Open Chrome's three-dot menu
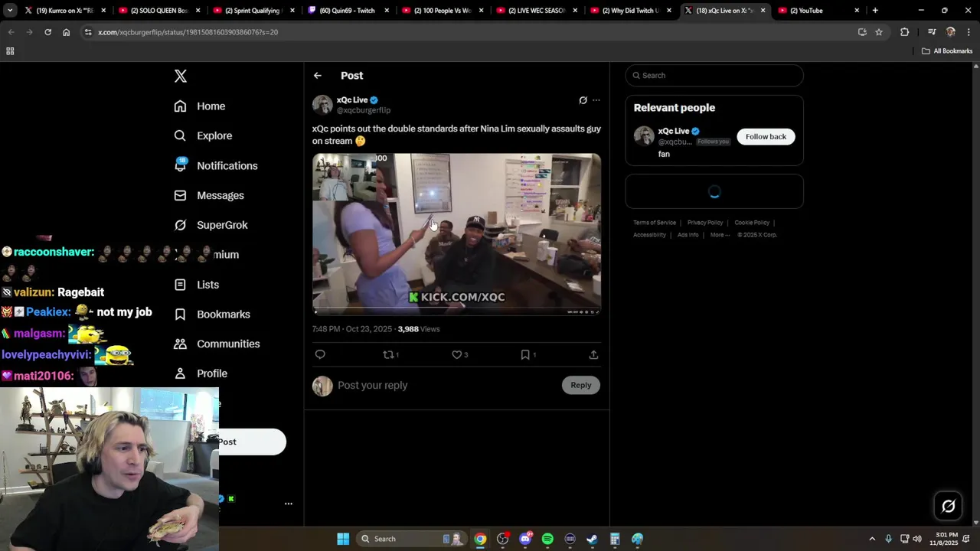This screenshot has width=980, height=551. click(x=969, y=32)
